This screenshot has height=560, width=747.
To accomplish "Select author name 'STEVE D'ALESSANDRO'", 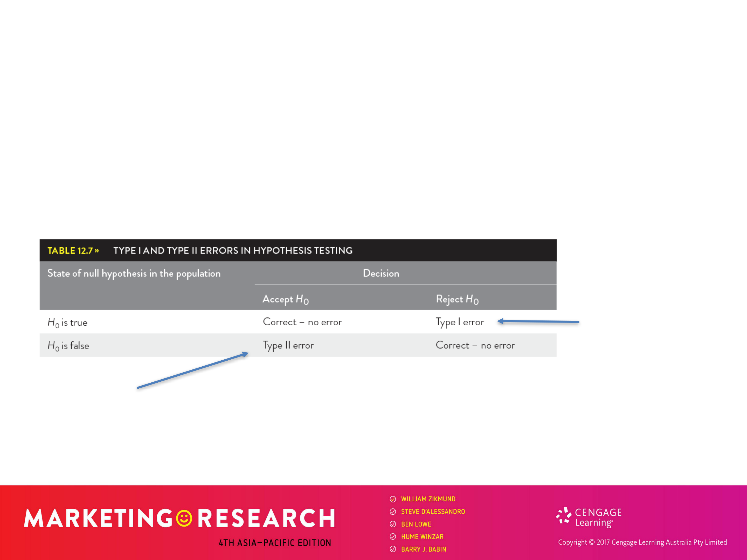I will click(x=433, y=512).
